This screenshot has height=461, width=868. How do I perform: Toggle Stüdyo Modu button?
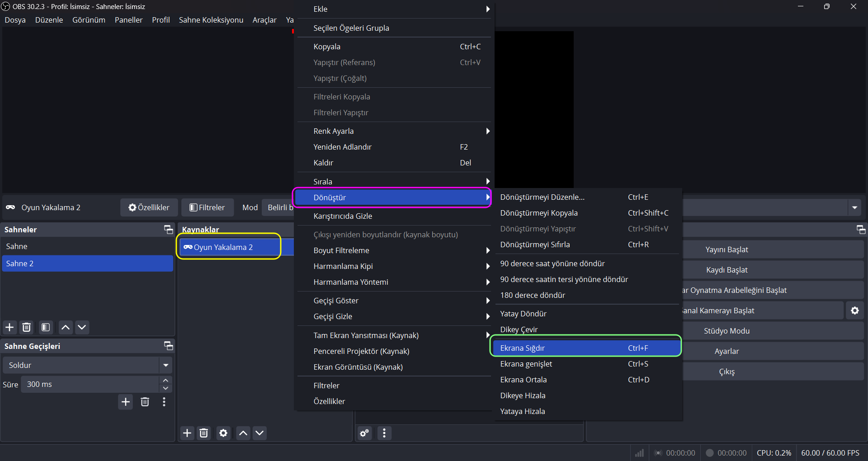[773, 331]
